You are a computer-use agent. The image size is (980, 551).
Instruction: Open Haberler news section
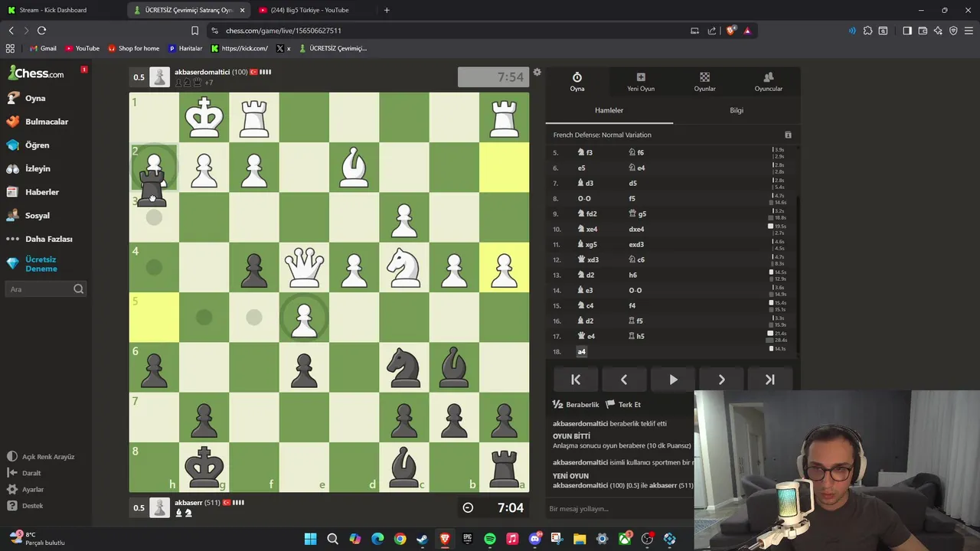pos(32,192)
